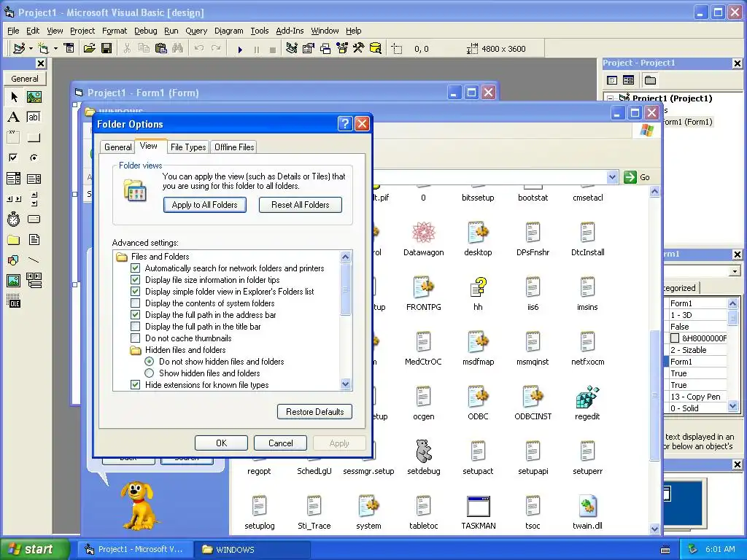Cancel the Folder Options dialog
747x560 pixels.
click(x=281, y=443)
